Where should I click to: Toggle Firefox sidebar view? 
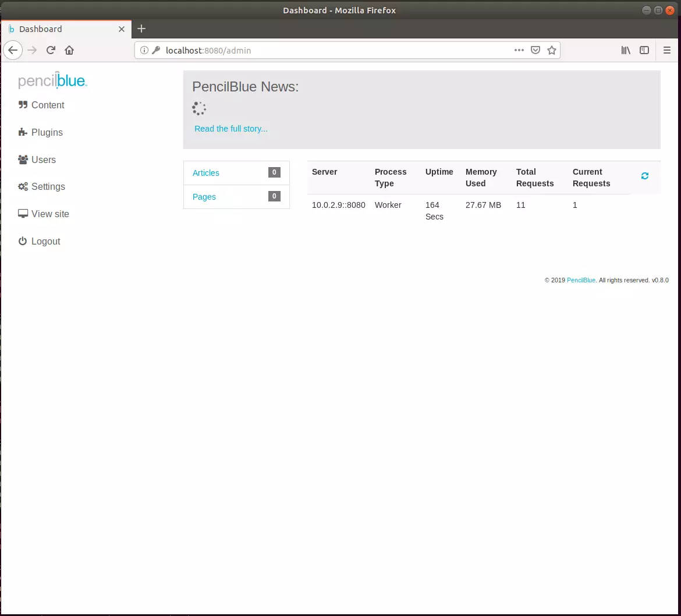644,51
